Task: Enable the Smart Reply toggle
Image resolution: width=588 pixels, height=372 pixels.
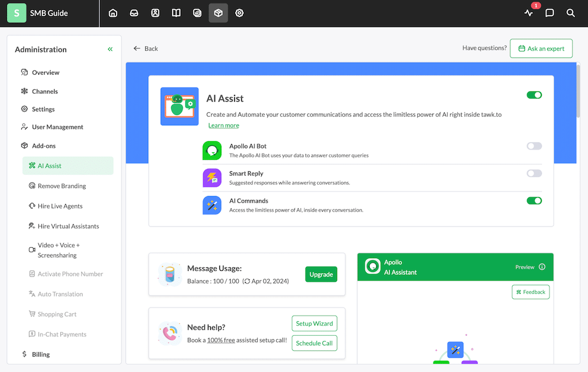Action: pos(534,174)
